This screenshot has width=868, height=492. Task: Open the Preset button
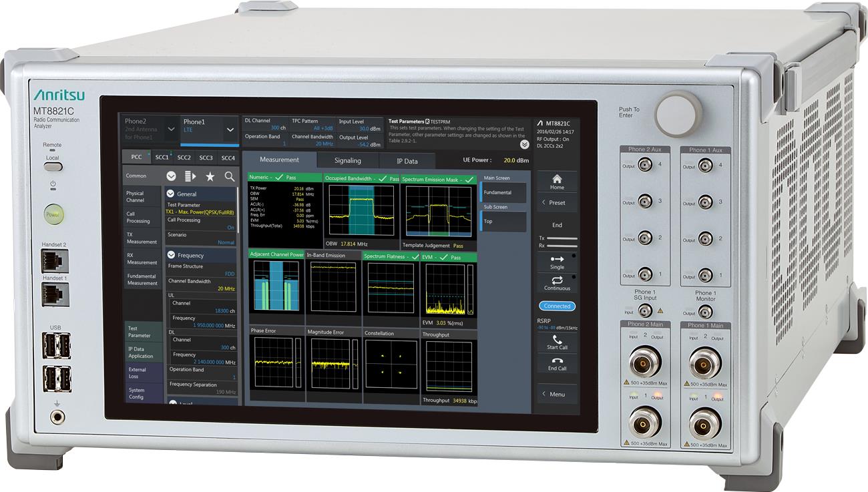[556, 202]
